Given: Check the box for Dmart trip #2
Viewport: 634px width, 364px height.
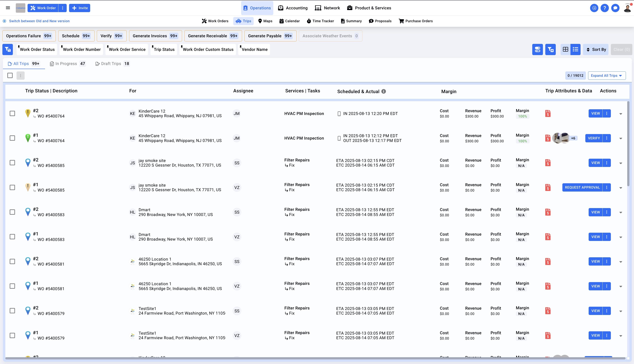Looking at the screenshot, I should click(x=12, y=212).
